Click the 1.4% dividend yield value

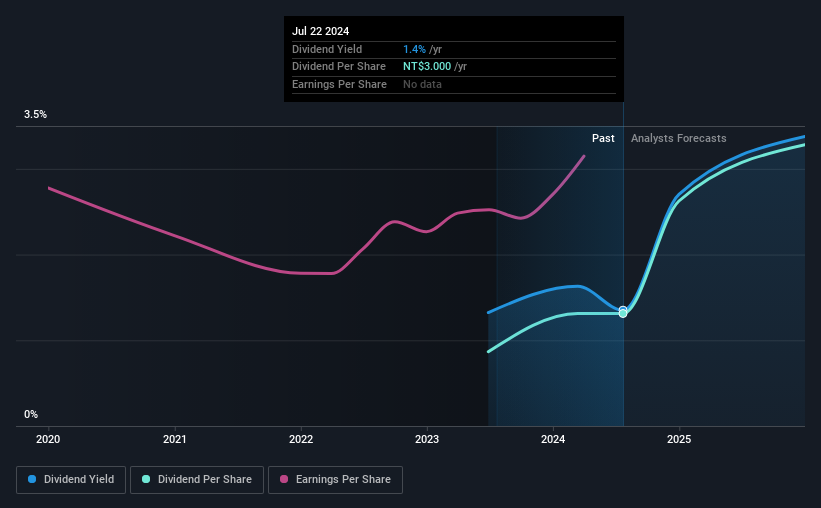[414, 49]
